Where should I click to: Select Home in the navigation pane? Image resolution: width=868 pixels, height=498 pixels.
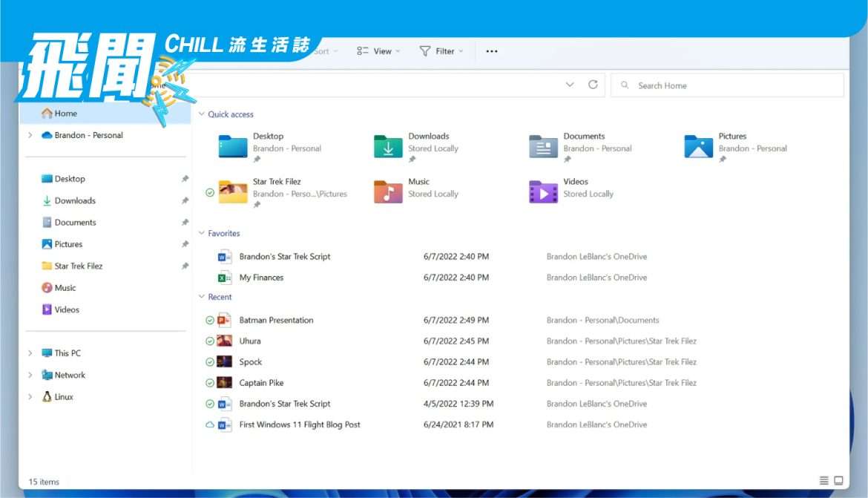click(105, 113)
